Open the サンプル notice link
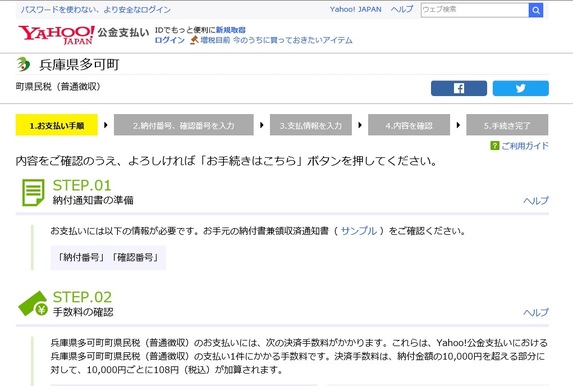The height and width of the screenshot is (386, 573). point(358,231)
